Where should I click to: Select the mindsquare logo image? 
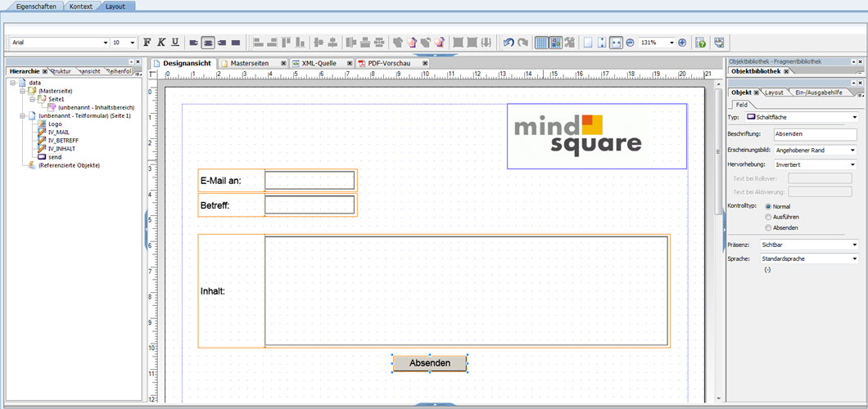[597, 136]
